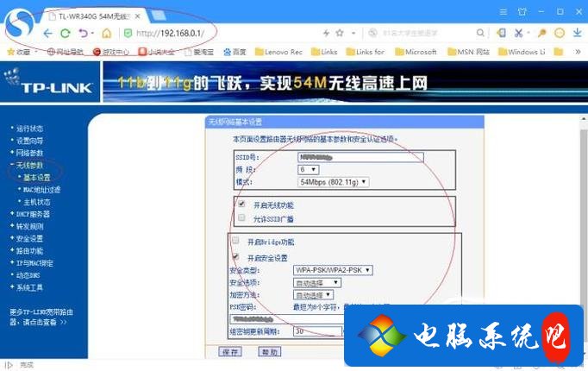Viewport: 588px width, 371px height.
Task: Click the 帮助 help button
Action: tap(270, 352)
